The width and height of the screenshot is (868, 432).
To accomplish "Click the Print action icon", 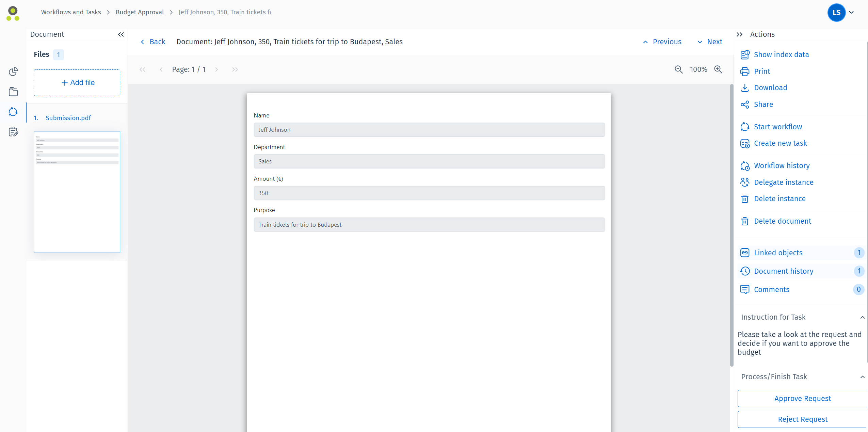I will click(x=745, y=71).
